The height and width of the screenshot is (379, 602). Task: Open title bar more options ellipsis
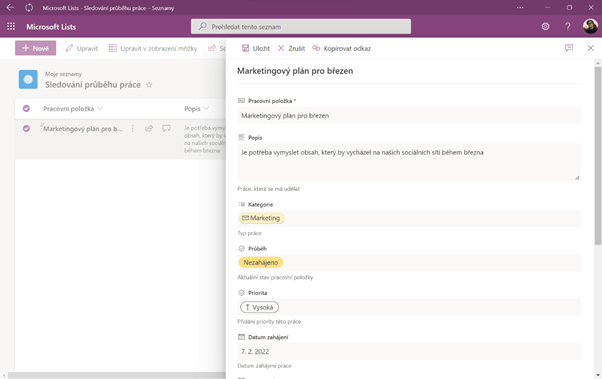click(x=520, y=8)
